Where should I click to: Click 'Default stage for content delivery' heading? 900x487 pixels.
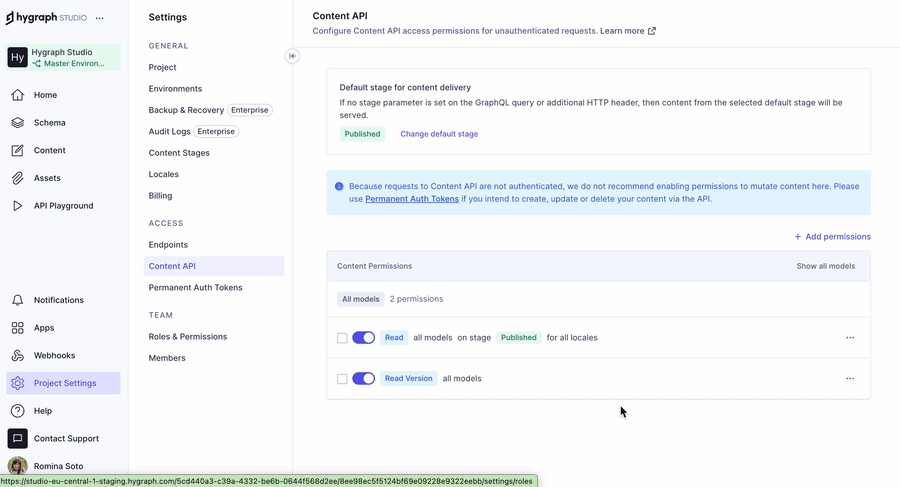pos(405,87)
